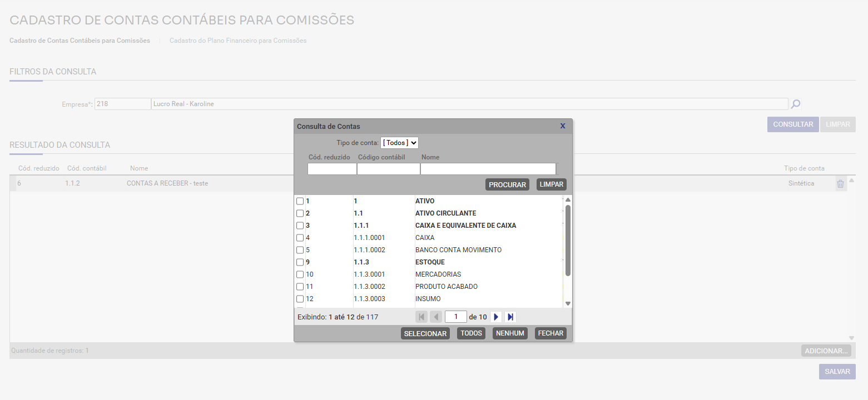Click the account name MERCADORIAS
This screenshot has height=400, width=868.
coord(438,274)
